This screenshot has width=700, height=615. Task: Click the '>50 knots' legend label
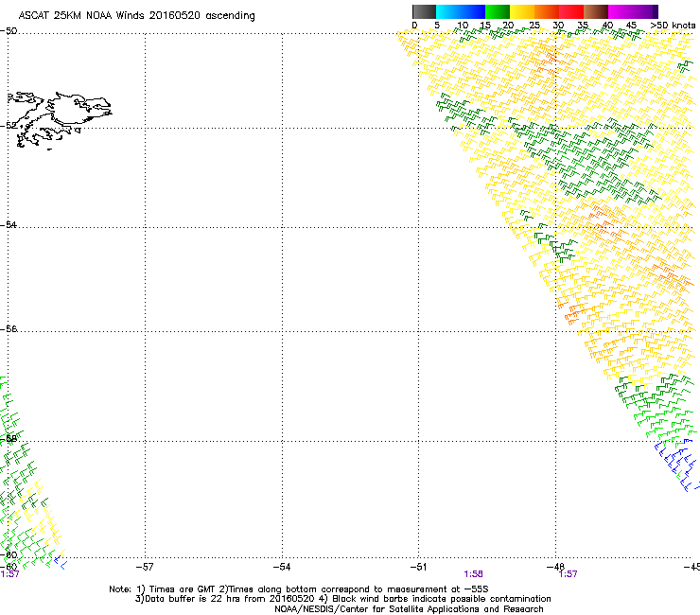(673, 25)
